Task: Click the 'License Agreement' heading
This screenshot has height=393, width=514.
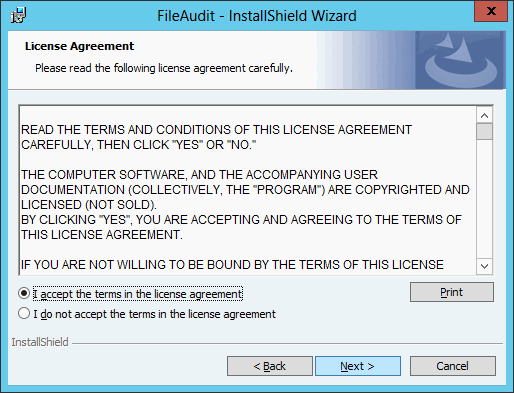Action: [x=79, y=46]
